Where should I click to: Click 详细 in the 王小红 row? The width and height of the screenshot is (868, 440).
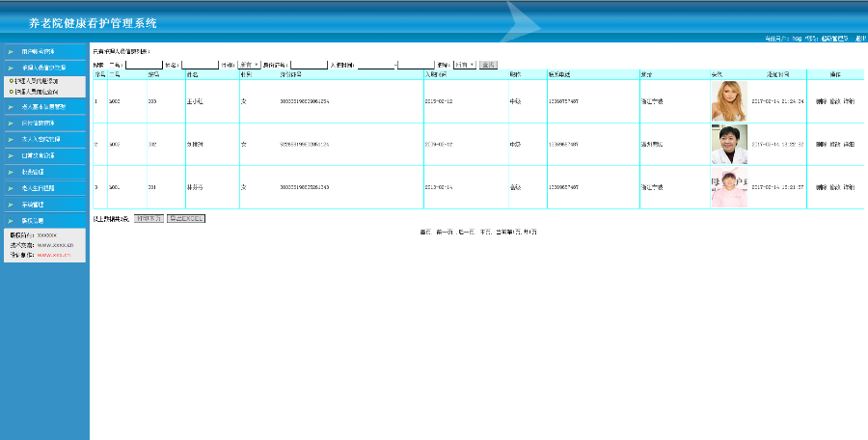[849, 101]
